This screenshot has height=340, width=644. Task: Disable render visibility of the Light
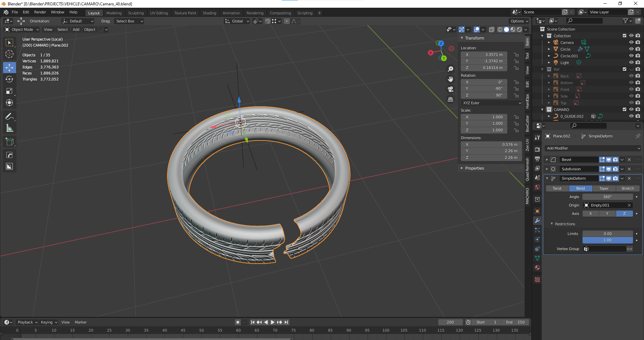[x=638, y=62]
